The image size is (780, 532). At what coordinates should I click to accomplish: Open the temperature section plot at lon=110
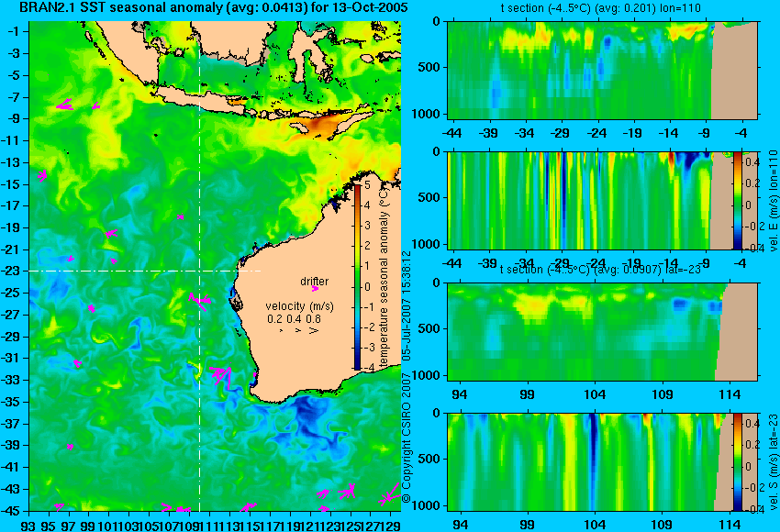602,70
